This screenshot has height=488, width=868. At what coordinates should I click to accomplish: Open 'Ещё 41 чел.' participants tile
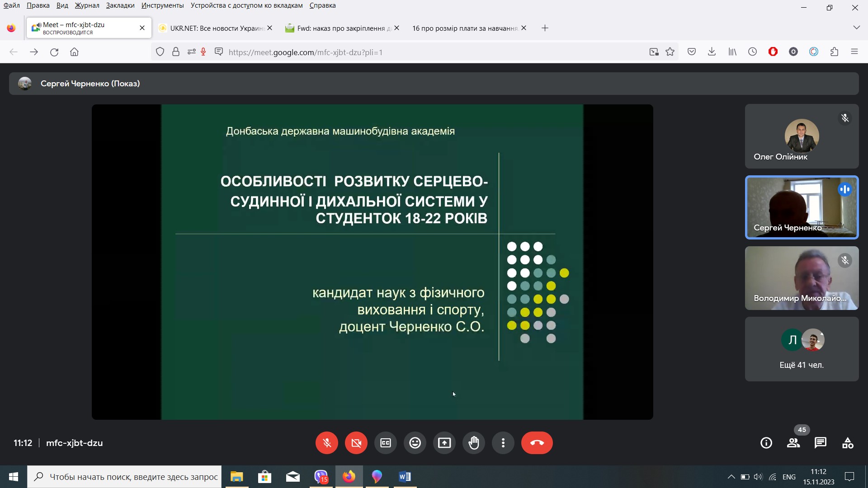802,349
